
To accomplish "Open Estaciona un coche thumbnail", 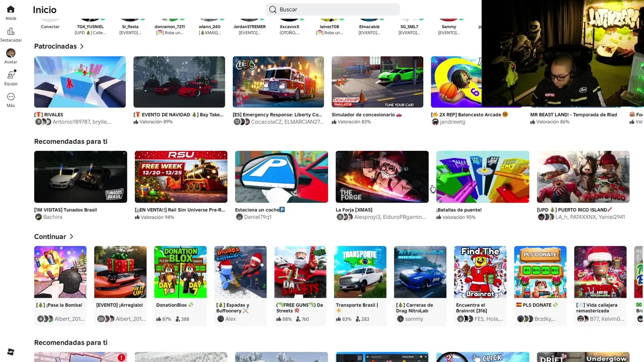I will point(282,176).
